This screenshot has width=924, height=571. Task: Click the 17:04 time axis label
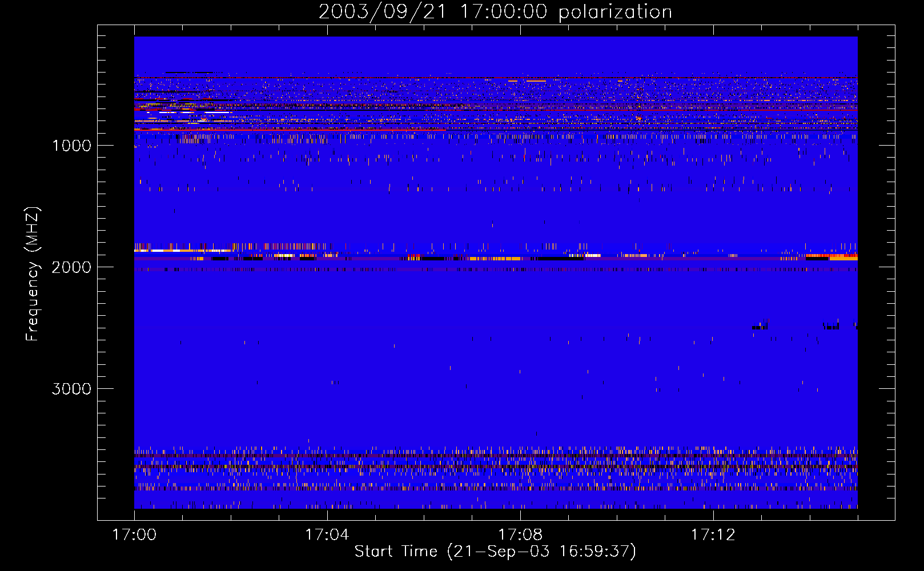tap(327, 535)
